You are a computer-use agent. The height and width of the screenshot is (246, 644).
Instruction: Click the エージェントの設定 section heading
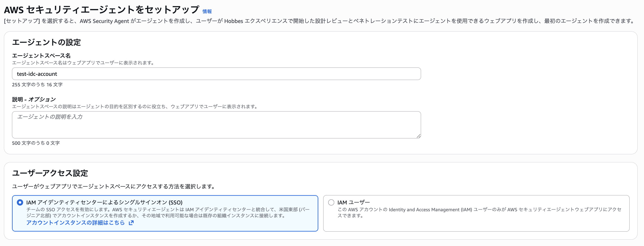[x=46, y=42]
